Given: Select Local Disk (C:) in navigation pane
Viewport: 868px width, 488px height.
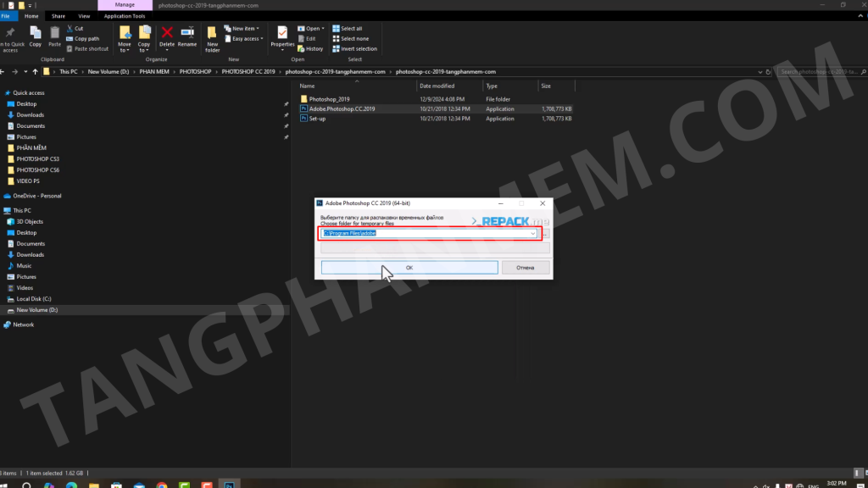Looking at the screenshot, I should 34,299.
